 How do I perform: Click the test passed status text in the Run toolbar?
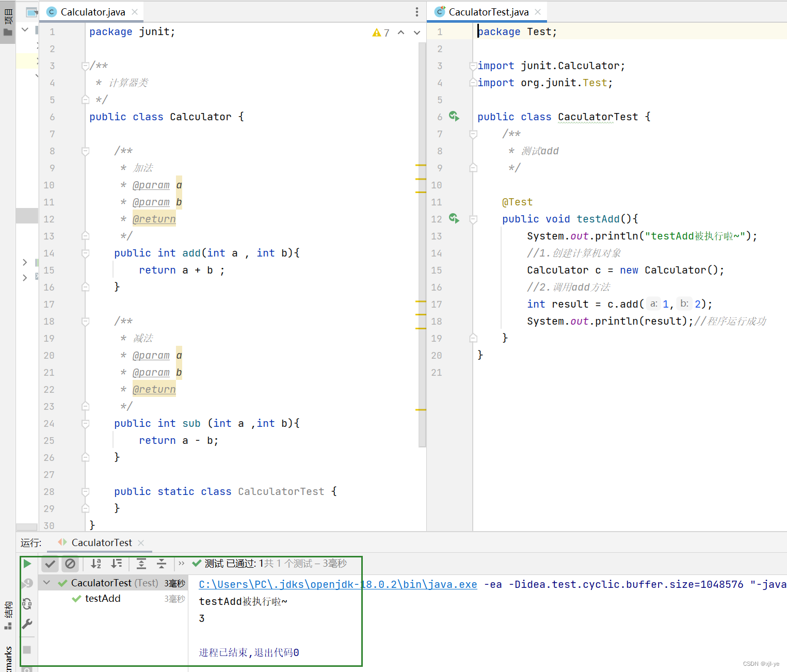tap(276, 564)
